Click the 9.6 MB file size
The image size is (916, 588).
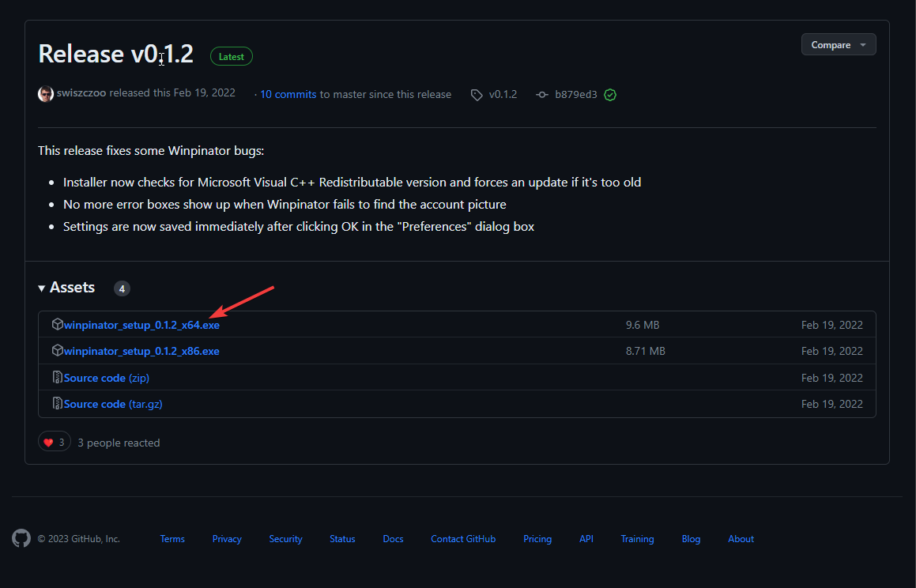tap(643, 325)
